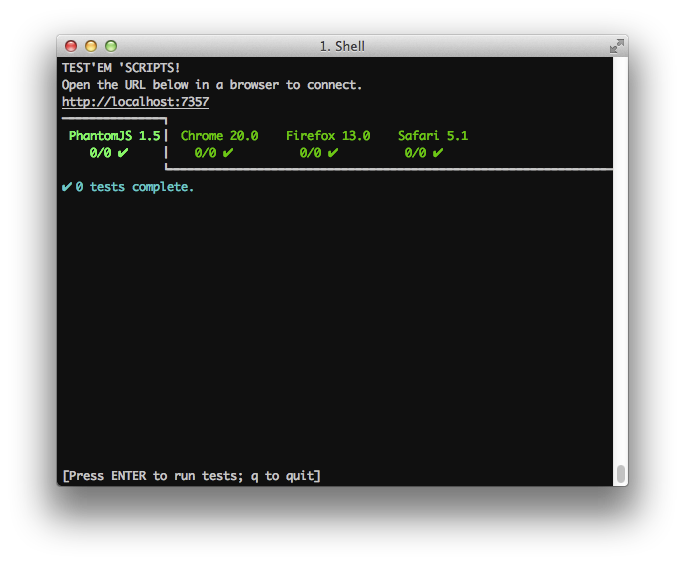Click the green zoom window button
The height and width of the screenshot is (565, 685).
[111, 46]
